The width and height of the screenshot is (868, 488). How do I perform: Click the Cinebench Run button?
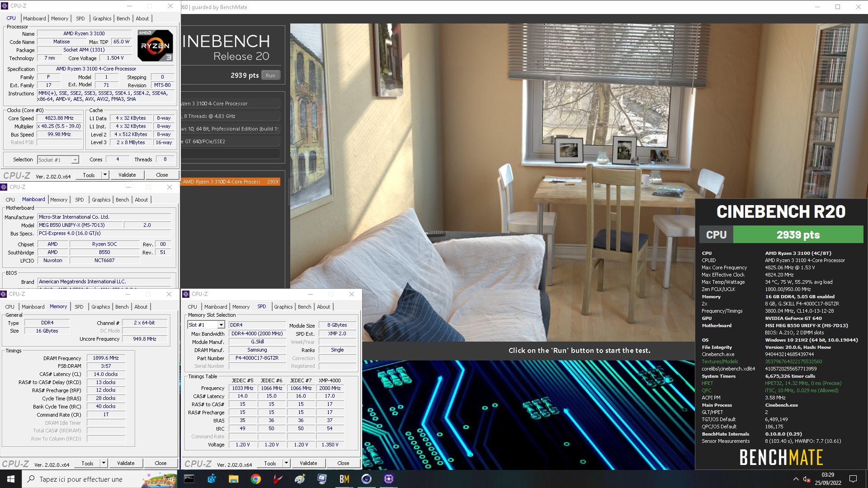(x=270, y=75)
